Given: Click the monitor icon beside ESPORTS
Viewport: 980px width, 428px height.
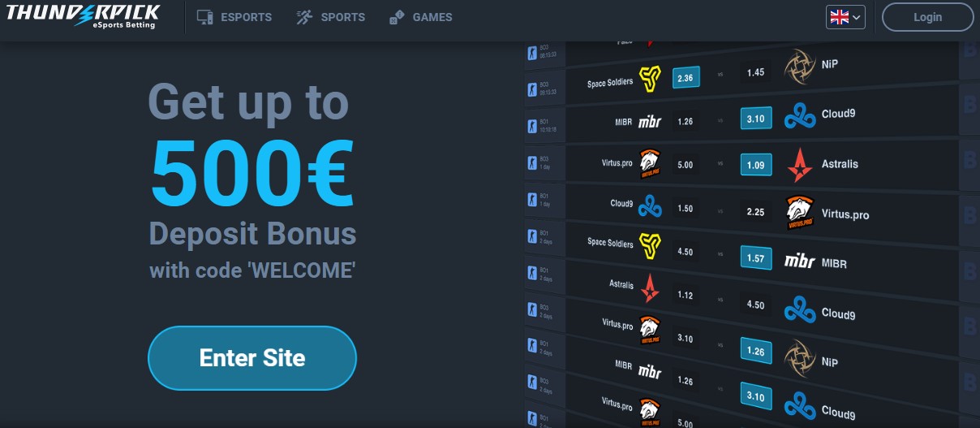Looking at the screenshot, I should pos(205,17).
